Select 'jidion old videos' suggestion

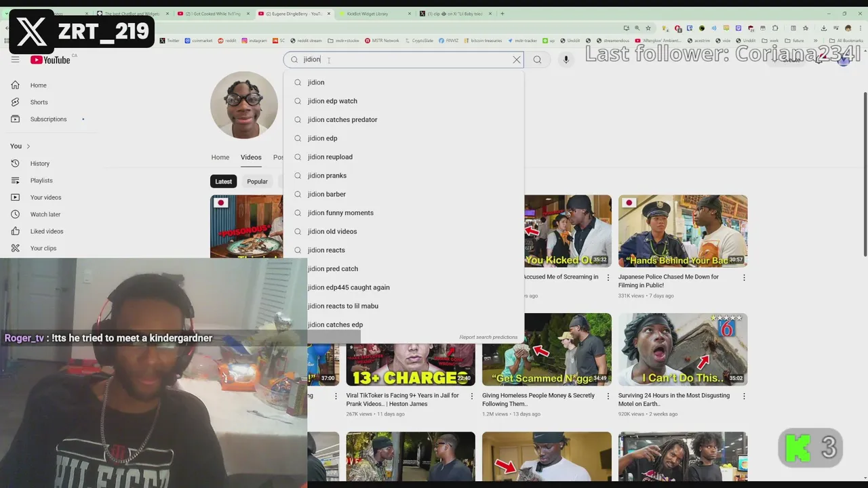click(403, 231)
